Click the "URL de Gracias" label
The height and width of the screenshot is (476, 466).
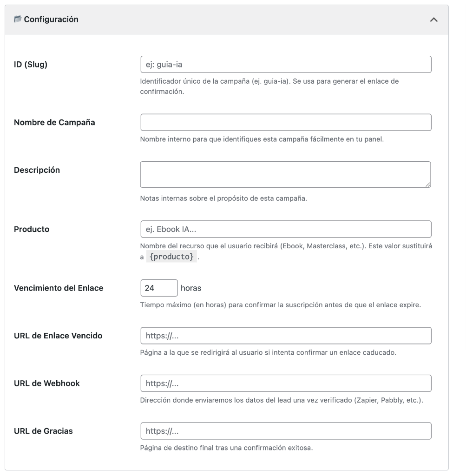43,431
